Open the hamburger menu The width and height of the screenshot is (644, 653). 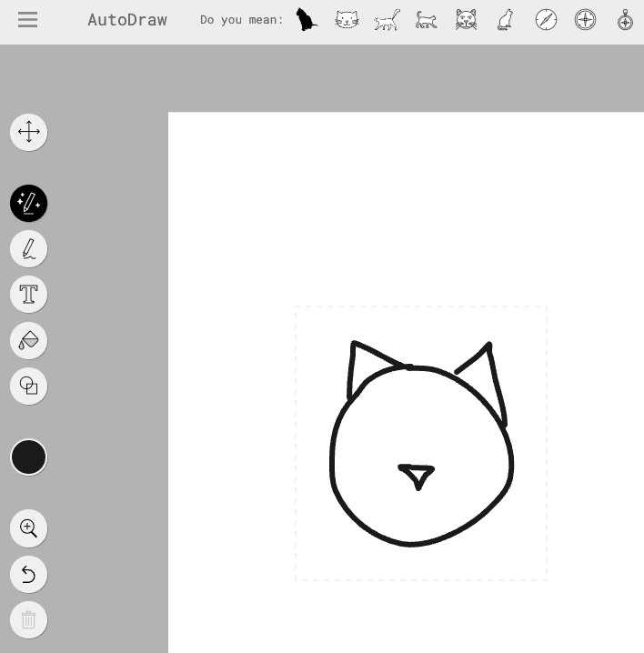pyautogui.click(x=27, y=19)
